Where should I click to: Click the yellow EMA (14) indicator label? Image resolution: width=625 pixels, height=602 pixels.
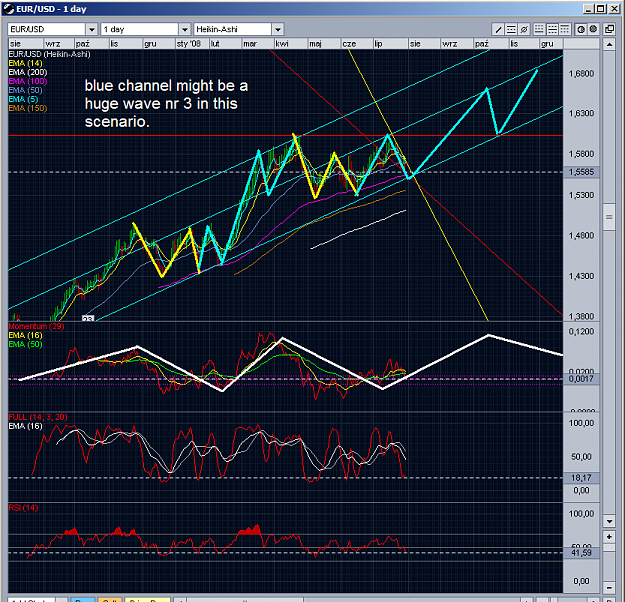pyautogui.click(x=25, y=63)
